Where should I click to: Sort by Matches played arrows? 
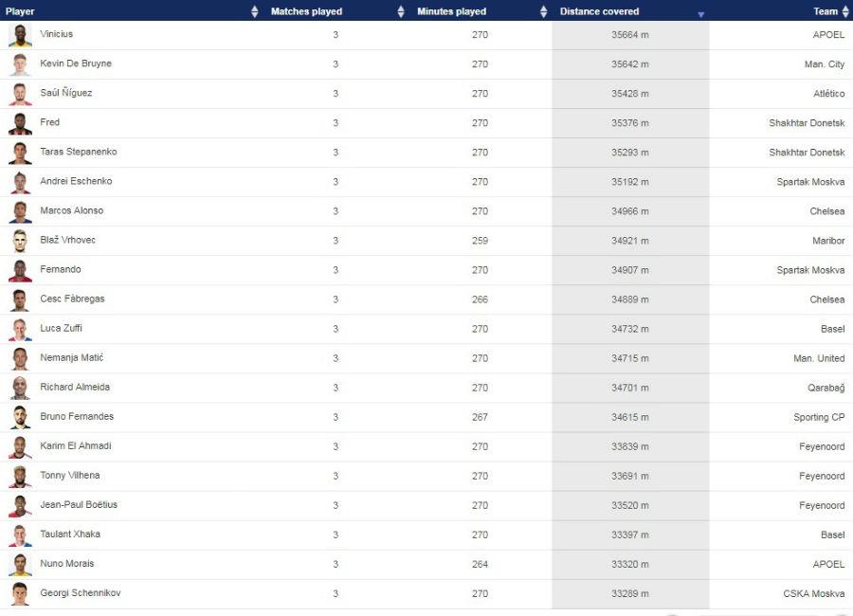point(401,11)
